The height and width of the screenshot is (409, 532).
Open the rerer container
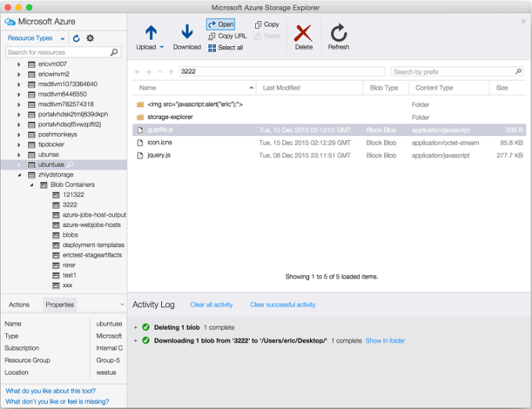pos(69,265)
